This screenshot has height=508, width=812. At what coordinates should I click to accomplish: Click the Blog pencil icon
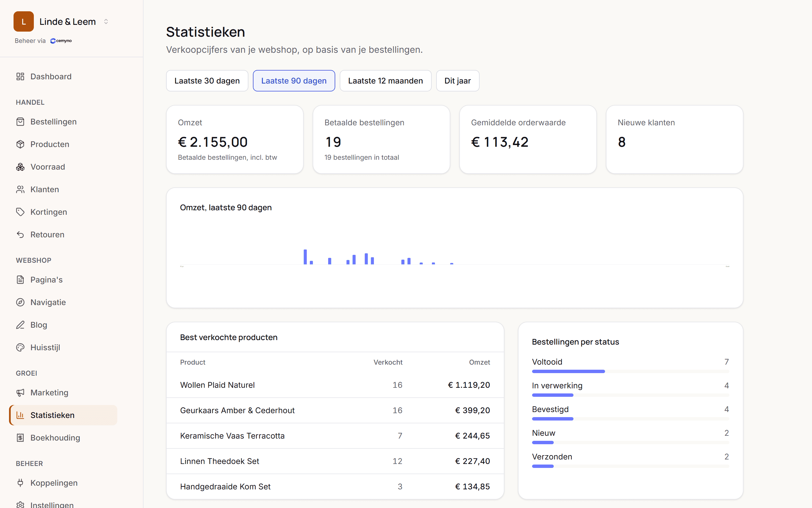tap(20, 325)
